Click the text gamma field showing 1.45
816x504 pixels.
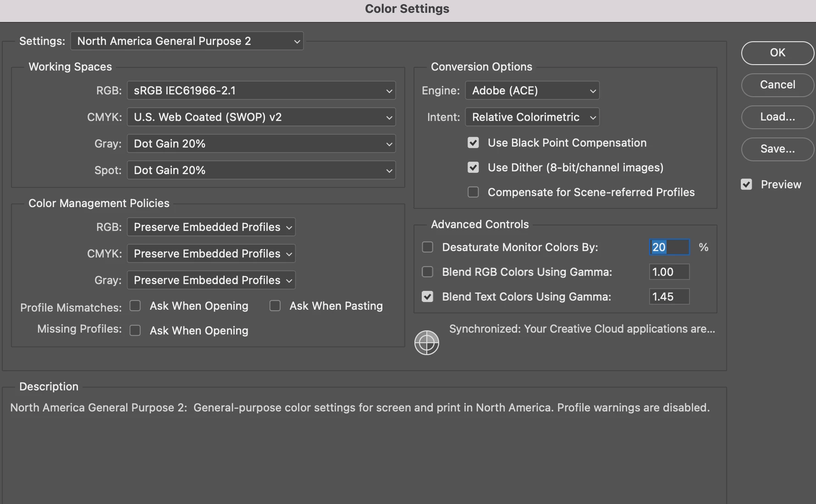coord(669,297)
